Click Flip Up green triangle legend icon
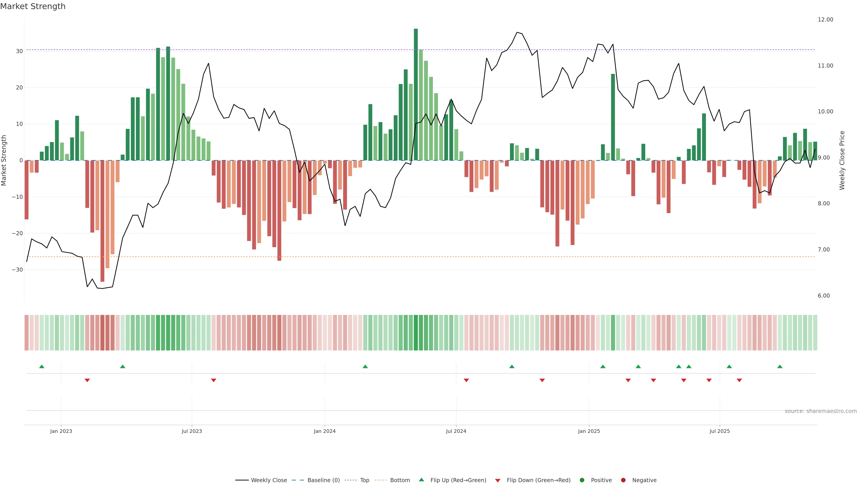 (421, 480)
